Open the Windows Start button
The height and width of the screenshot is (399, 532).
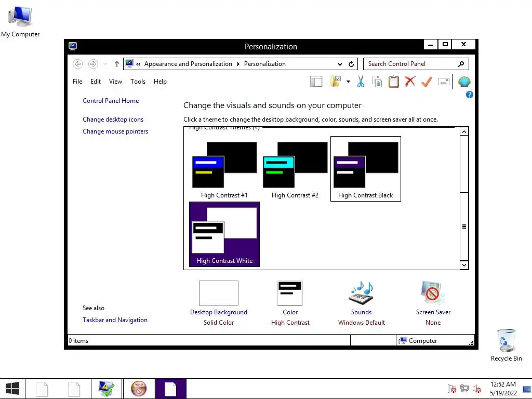(12, 389)
